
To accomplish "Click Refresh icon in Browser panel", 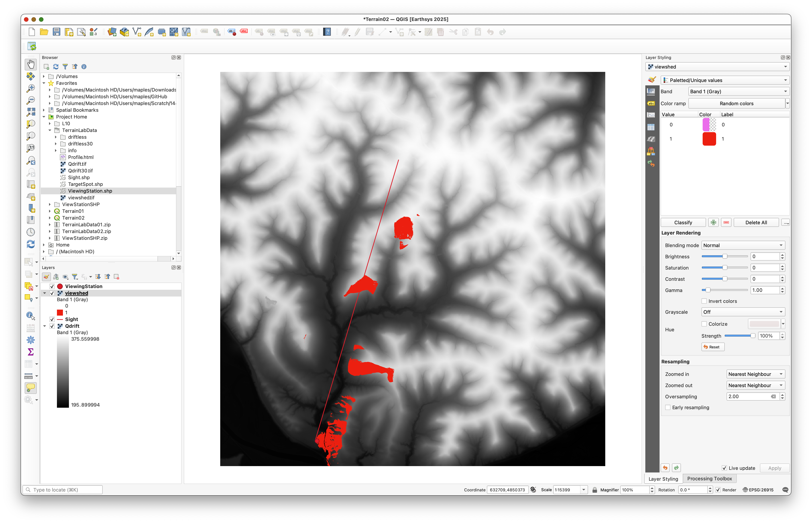I will click(x=56, y=67).
